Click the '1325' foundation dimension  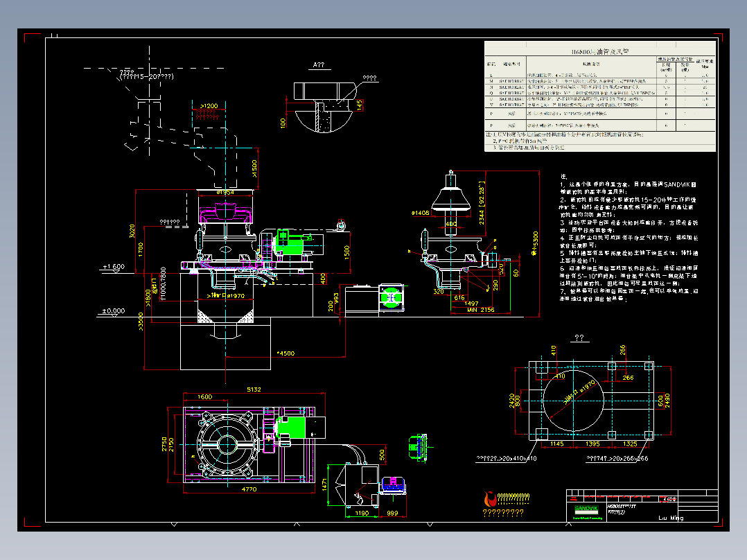630,444
